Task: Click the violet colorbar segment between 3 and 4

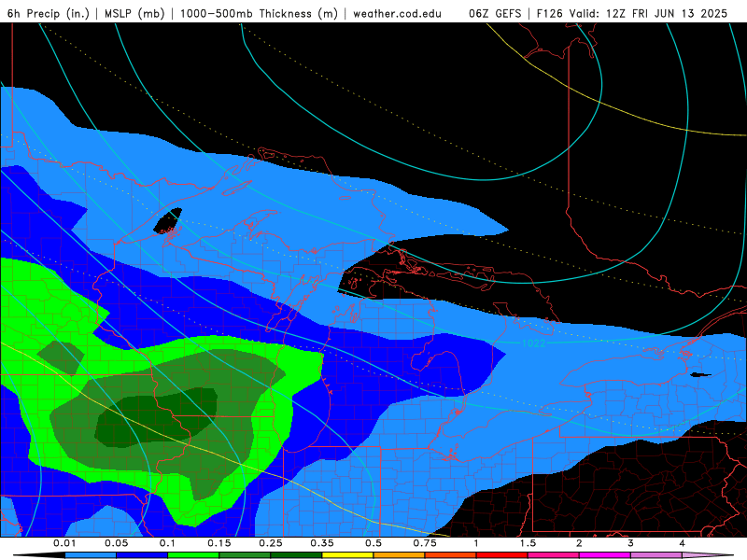Action: pos(656,555)
